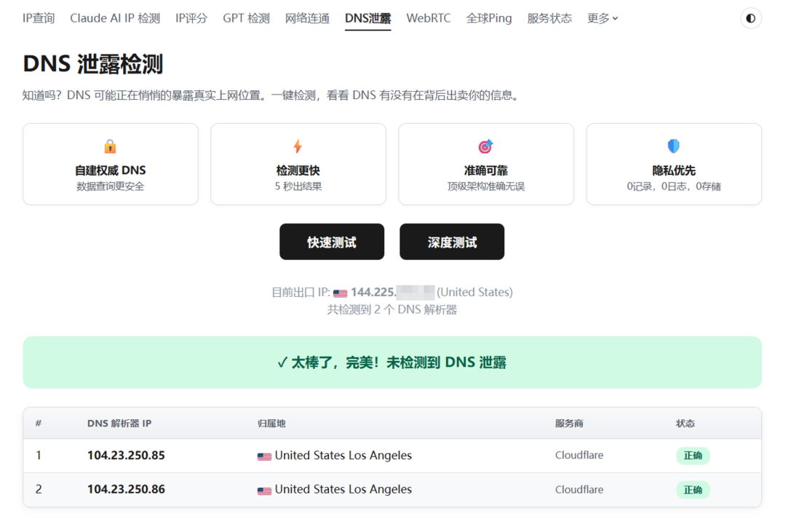Click the flag icon in row 104.23.250.86

[x=264, y=491]
